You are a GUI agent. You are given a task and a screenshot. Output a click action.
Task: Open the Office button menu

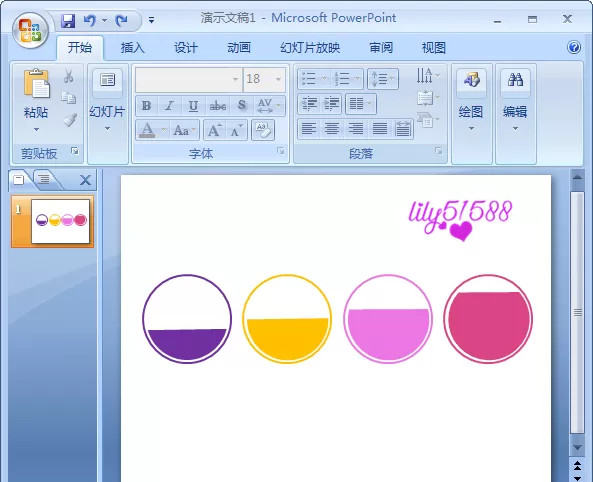click(x=30, y=30)
